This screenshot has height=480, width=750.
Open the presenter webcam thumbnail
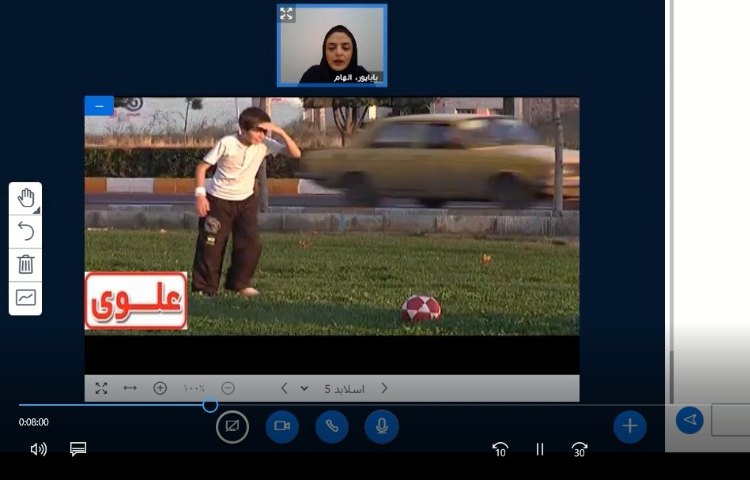332,45
